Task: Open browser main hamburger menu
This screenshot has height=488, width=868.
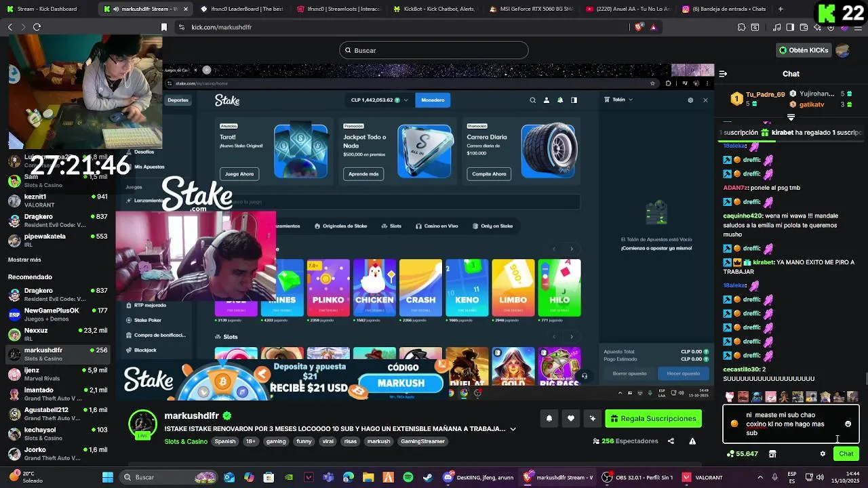Action: pyautogui.click(x=859, y=27)
